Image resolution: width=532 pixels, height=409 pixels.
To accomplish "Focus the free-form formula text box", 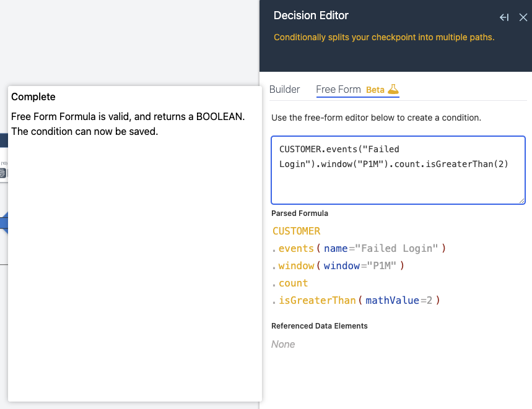I will click(x=398, y=170).
